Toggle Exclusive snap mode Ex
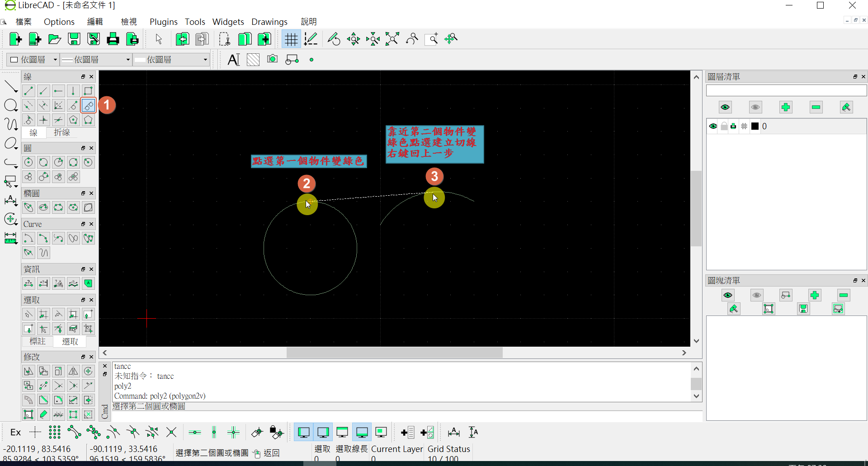 click(x=15, y=433)
